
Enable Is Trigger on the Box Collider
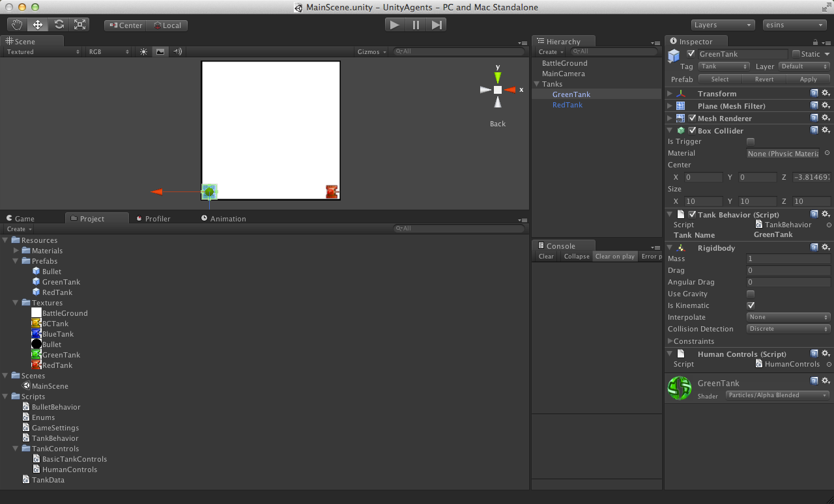click(750, 141)
